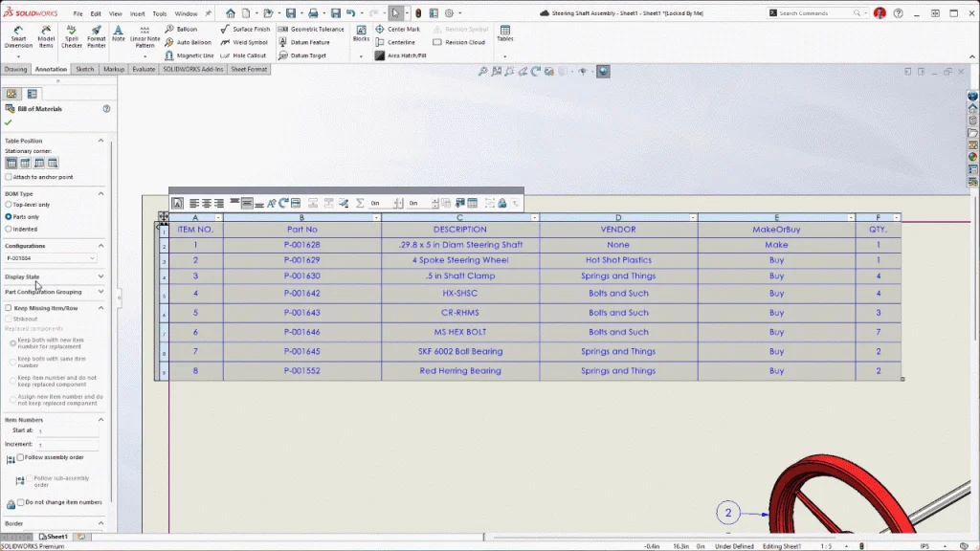Activate the Format Painter tool
The image size is (980, 551).
97,37
